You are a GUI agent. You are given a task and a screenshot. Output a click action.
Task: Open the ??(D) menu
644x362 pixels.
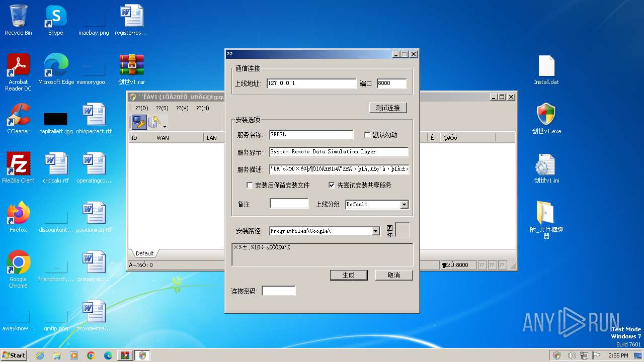[142, 108]
